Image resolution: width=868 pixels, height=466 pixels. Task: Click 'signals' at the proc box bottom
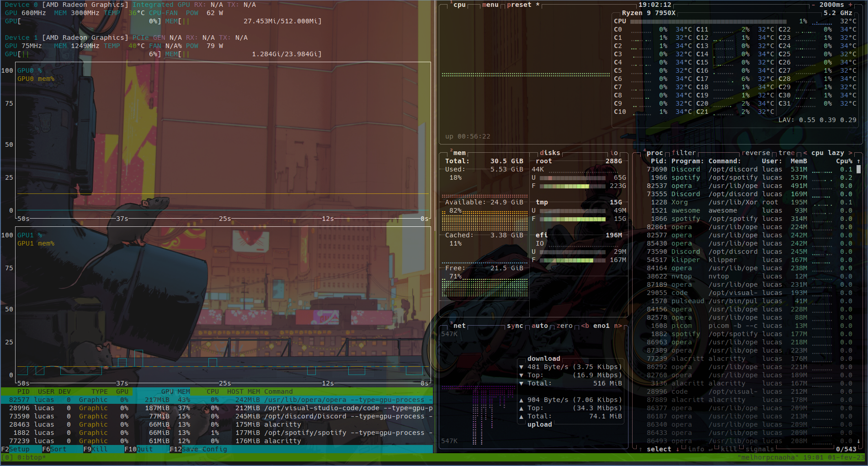tap(760, 449)
